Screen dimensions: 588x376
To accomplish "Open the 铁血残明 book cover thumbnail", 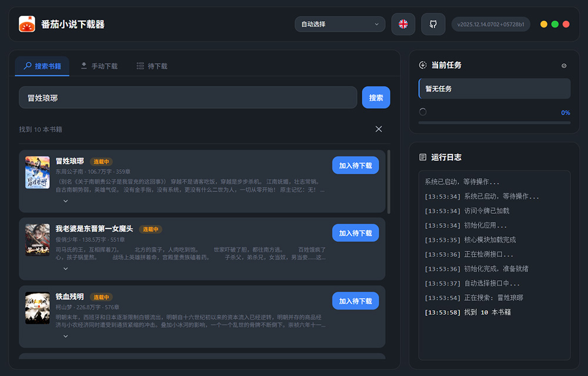I will point(38,308).
